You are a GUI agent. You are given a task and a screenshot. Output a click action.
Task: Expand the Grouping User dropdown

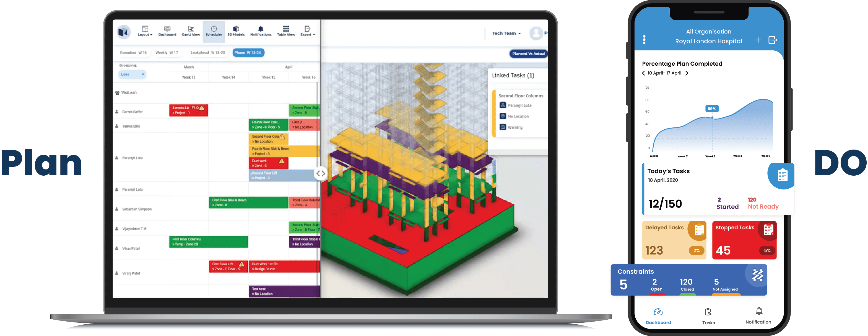(132, 74)
